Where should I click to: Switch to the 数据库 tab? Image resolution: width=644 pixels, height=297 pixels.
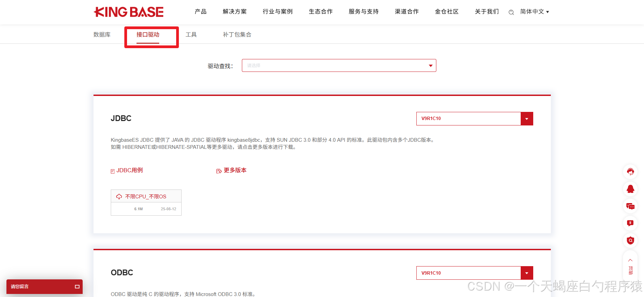(102, 35)
